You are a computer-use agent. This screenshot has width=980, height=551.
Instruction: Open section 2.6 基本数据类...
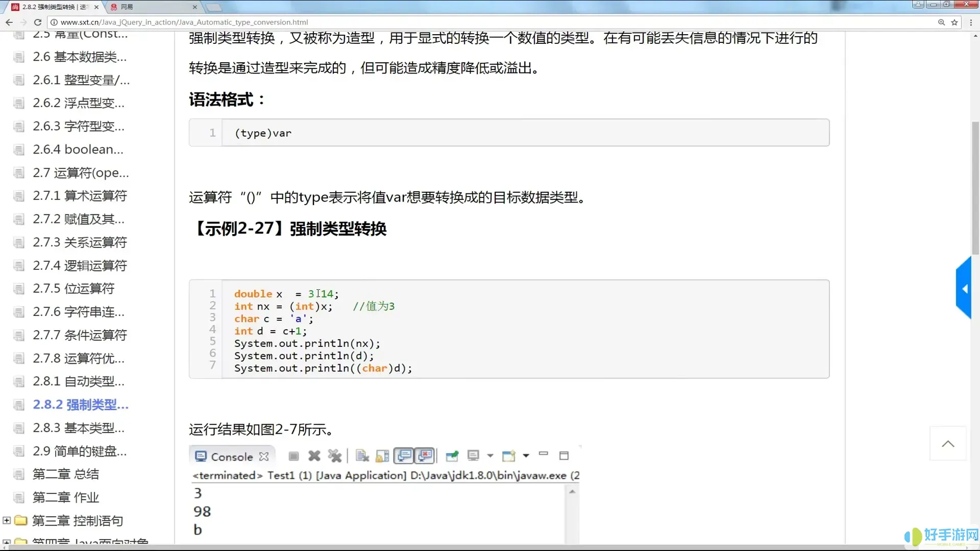80,57
